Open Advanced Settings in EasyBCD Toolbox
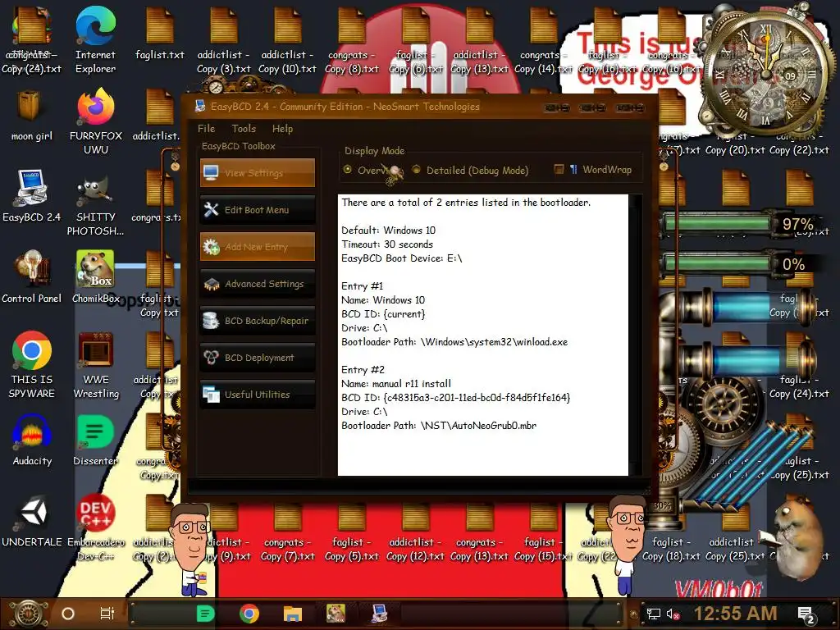 click(258, 284)
